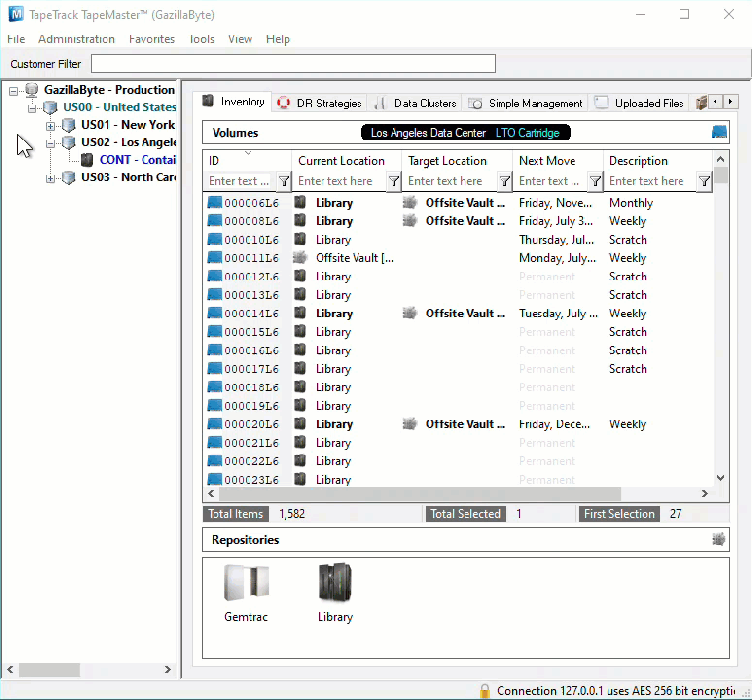
Task: Select the CONT - Container tree item
Action: coord(138,160)
